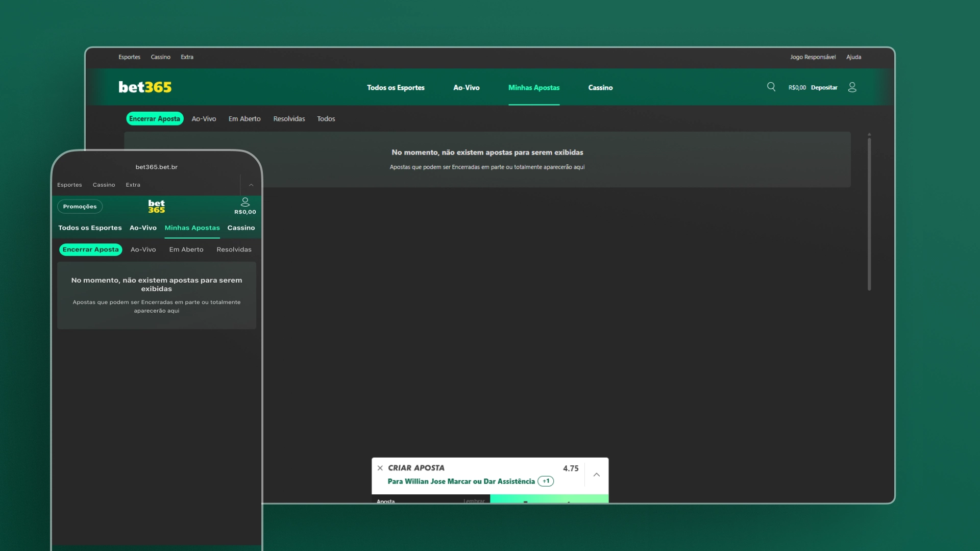
Task: Tap Cassino in mobile main nav
Action: click(x=241, y=228)
